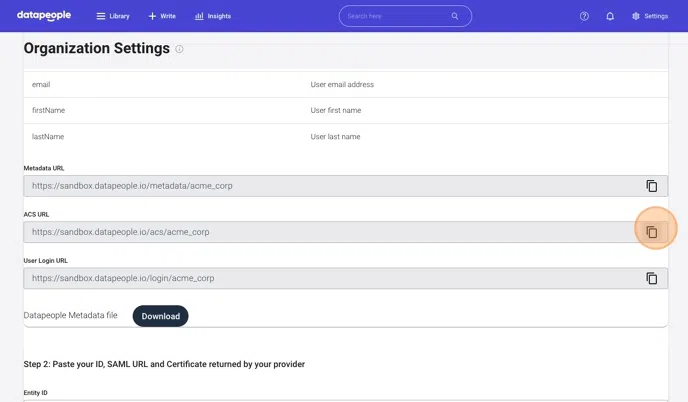Image resolution: width=688 pixels, height=402 pixels.
Task: Click the Settings label in the header
Action: point(656,16)
